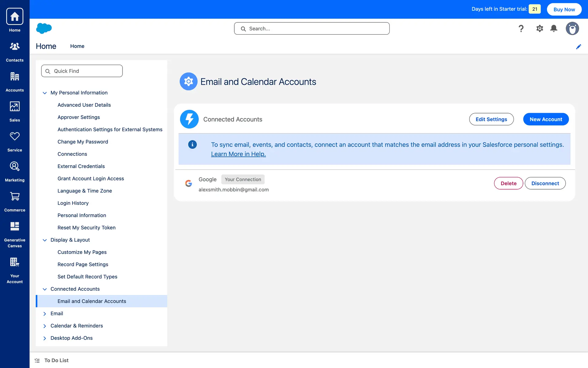Go to Sales chart icon
The image size is (588, 368).
[15, 107]
